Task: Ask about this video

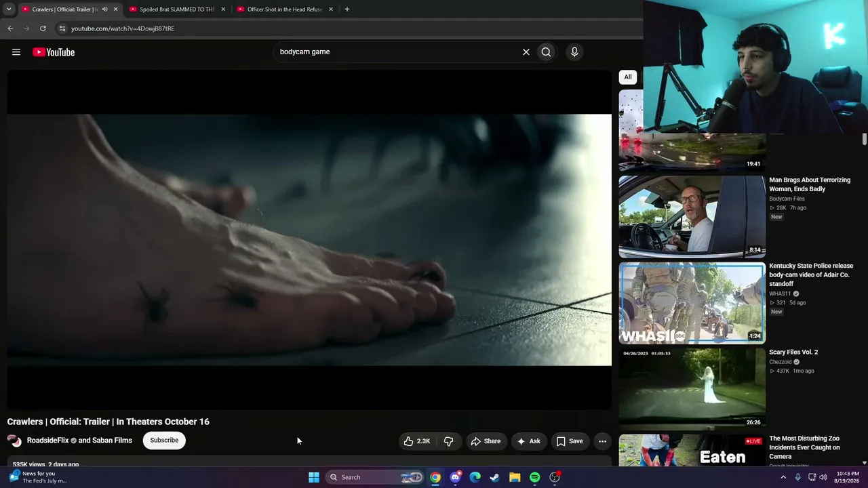Action: [529, 441]
